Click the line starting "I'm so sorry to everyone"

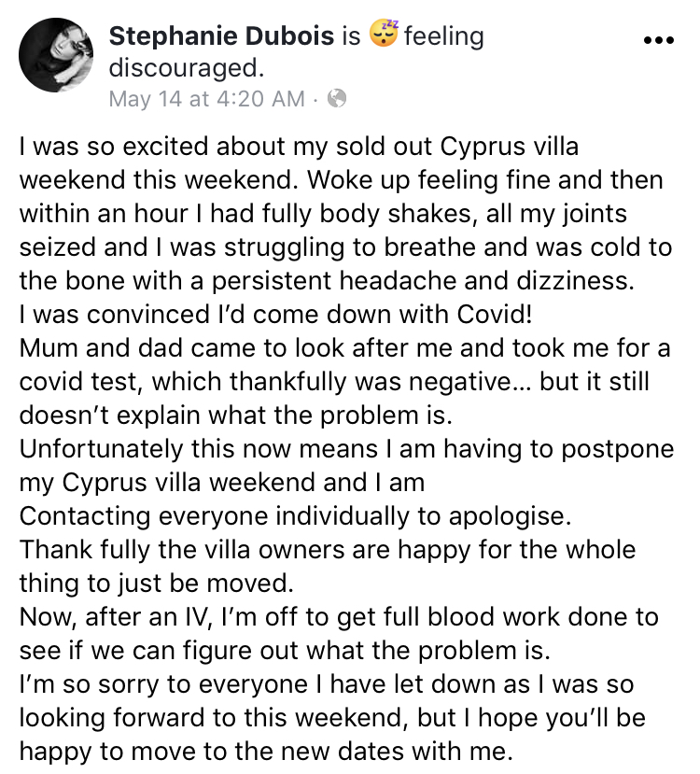tap(326, 684)
